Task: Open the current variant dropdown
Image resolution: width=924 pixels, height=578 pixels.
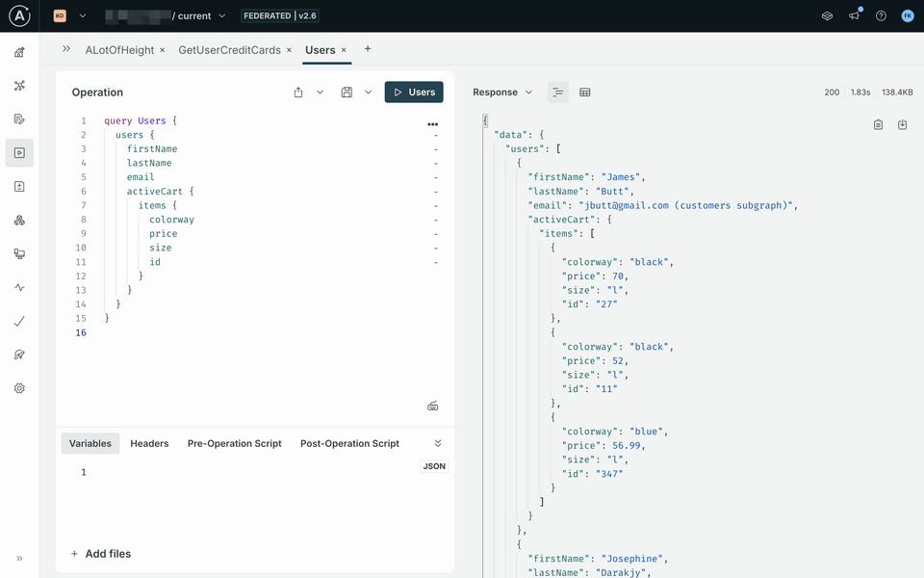Action: point(222,16)
